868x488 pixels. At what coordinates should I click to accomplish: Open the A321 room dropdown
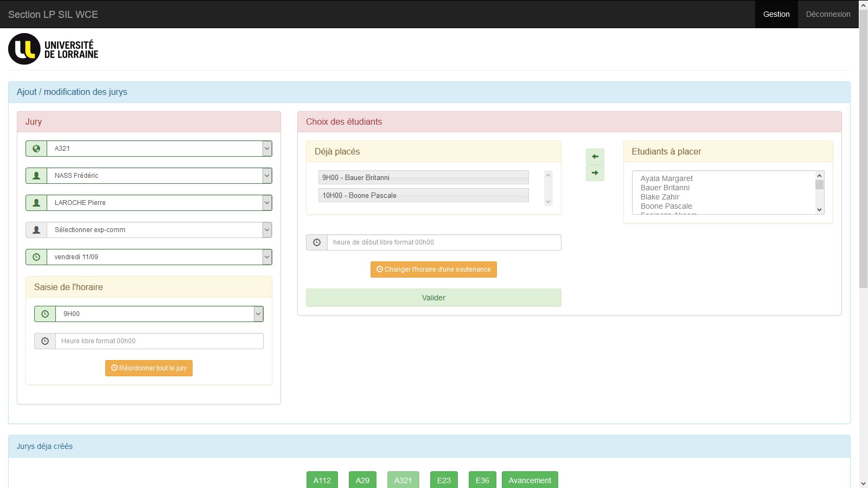(159, 149)
